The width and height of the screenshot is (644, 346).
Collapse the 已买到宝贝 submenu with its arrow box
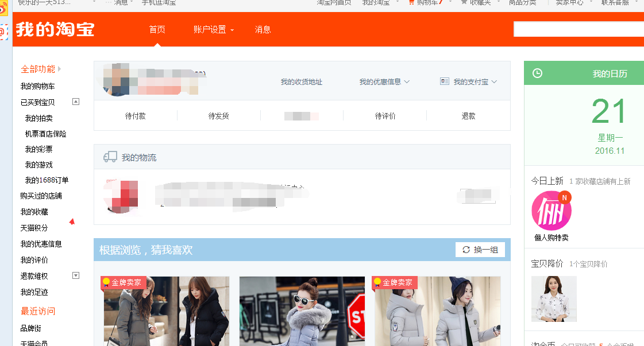pyautogui.click(x=76, y=102)
